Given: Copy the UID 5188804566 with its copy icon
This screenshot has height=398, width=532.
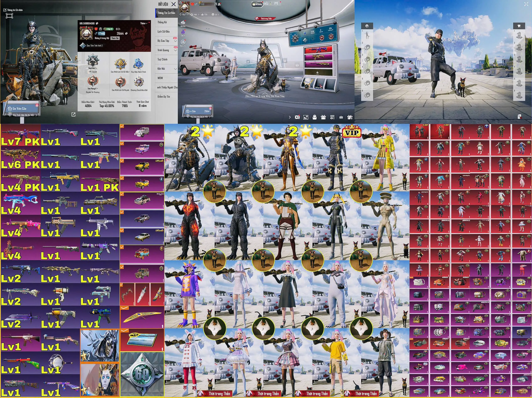Looking at the screenshot, I should 97,23.
